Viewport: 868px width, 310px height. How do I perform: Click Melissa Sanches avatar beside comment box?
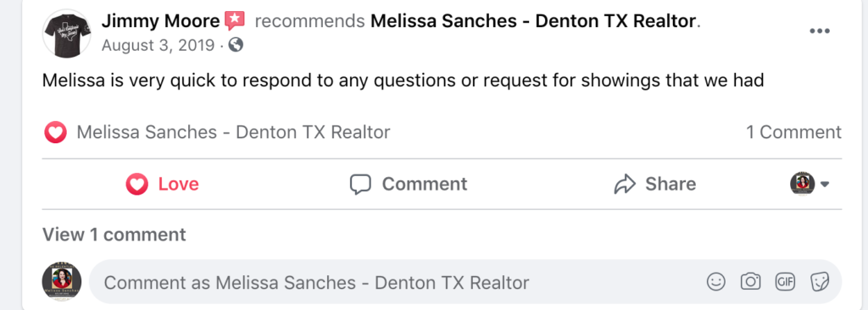(62, 282)
